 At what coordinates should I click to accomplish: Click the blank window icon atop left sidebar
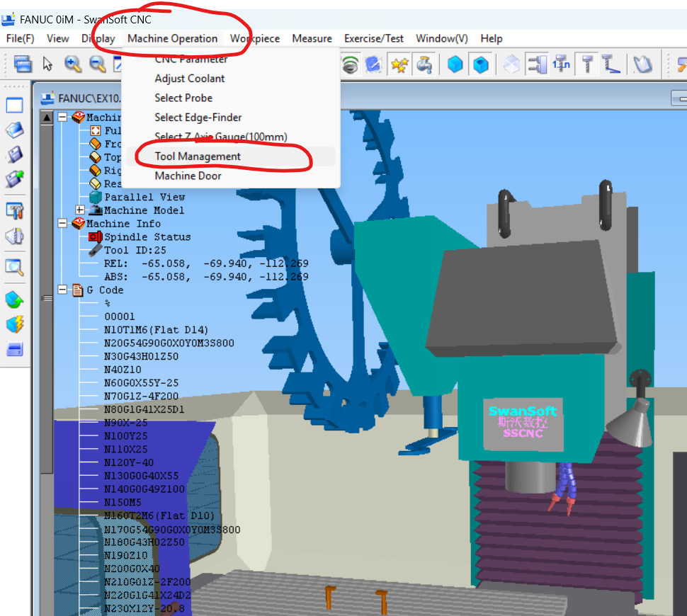[15, 105]
